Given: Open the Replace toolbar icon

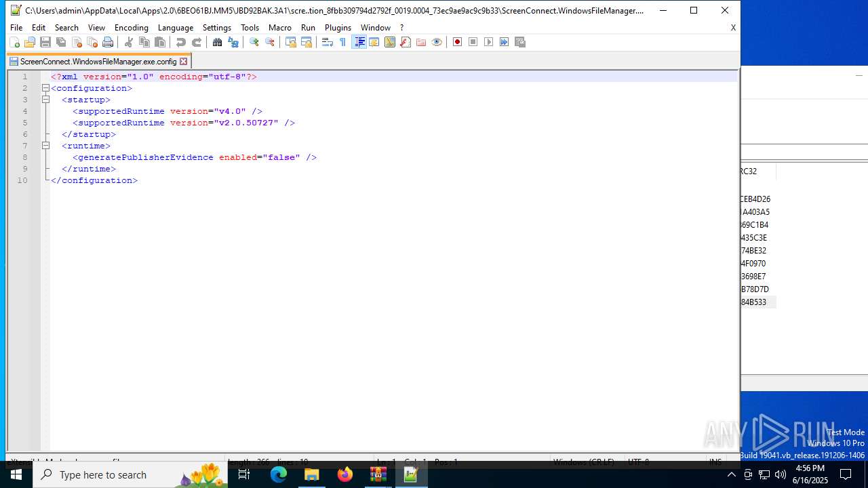Looking at the screenshot, I should [x=233, y=42].
